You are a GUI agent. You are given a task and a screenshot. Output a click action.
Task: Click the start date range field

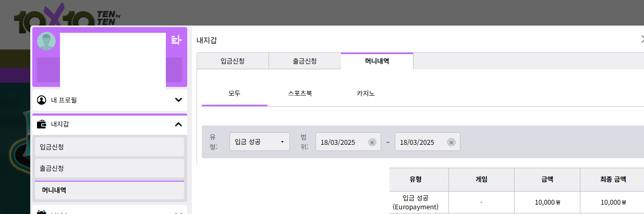342,142
